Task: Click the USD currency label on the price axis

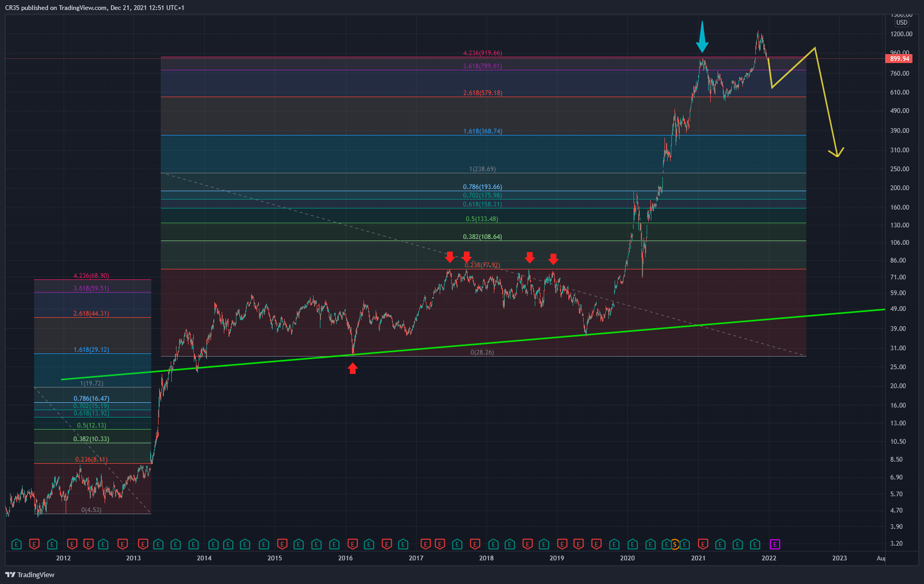Action: [901, 23]
